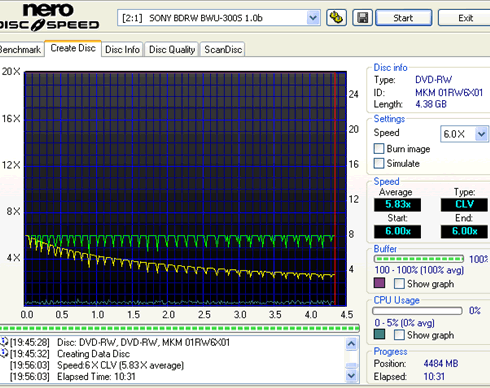This screenshot has width=490, height=388.
Task: Click the log entry icon at 19:45:32
Action: click(x=4, y=353)
